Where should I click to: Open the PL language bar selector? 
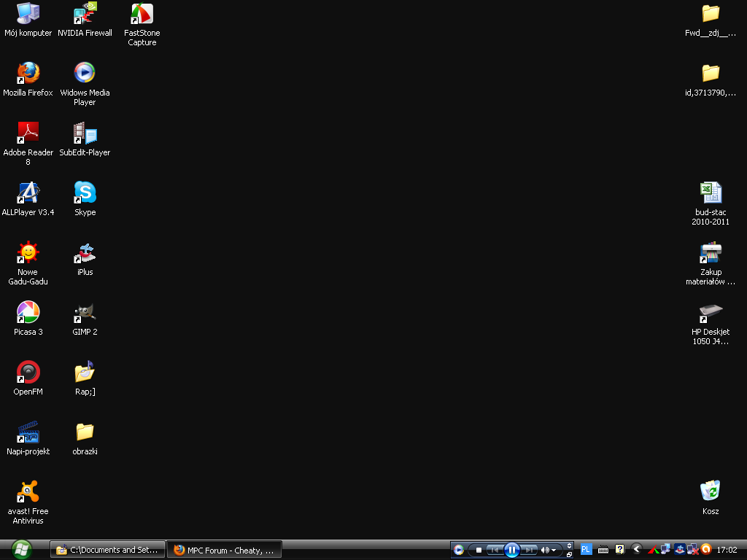(586, 550)
